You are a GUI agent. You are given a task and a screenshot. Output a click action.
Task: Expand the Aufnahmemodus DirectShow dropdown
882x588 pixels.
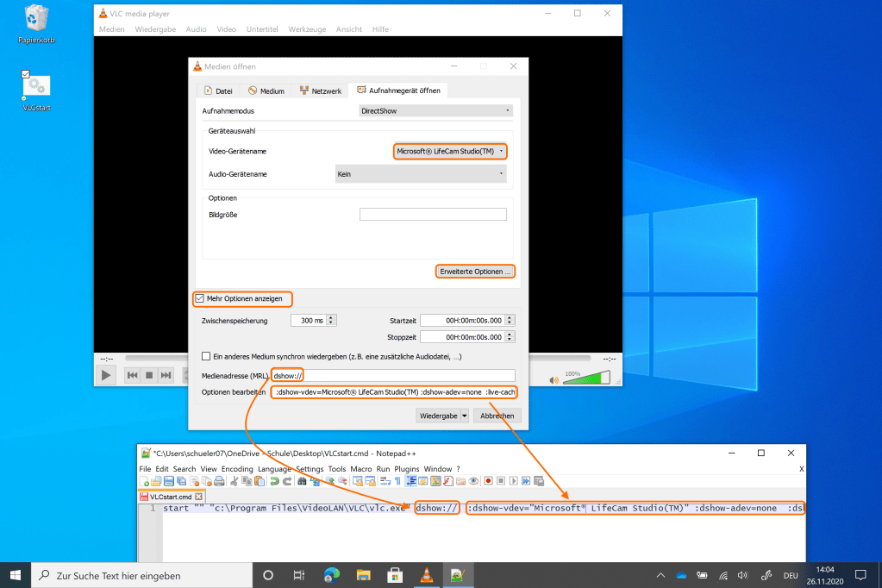[x=435, y=111]
